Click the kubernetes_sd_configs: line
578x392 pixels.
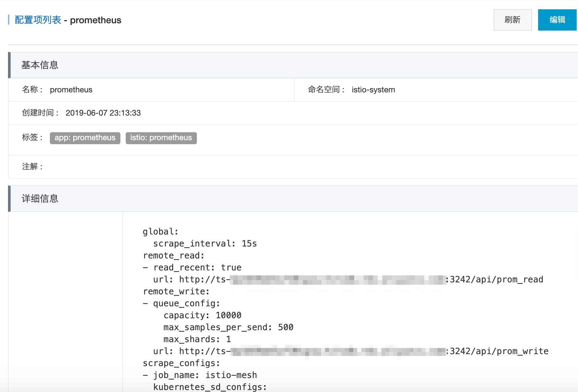click(210, 387)
